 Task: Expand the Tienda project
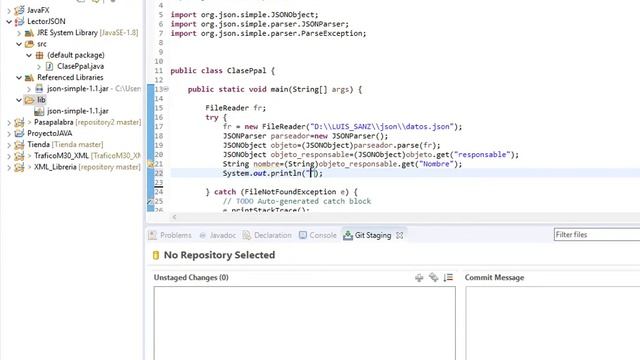[9, 144]
